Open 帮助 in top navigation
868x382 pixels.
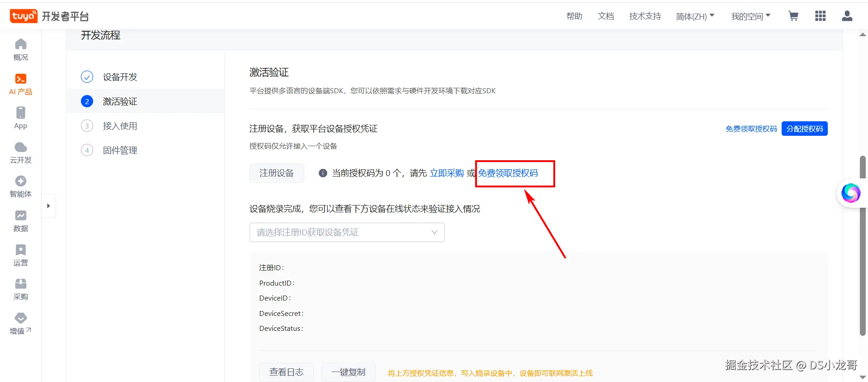[x=574, y=16]
